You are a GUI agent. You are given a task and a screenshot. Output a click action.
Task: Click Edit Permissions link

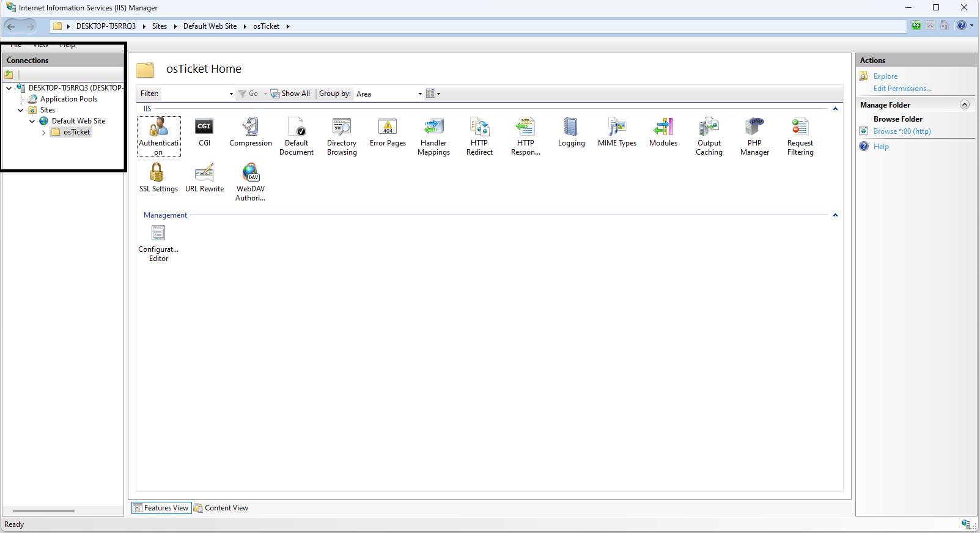pyautogui.click(x=902, y=89)
